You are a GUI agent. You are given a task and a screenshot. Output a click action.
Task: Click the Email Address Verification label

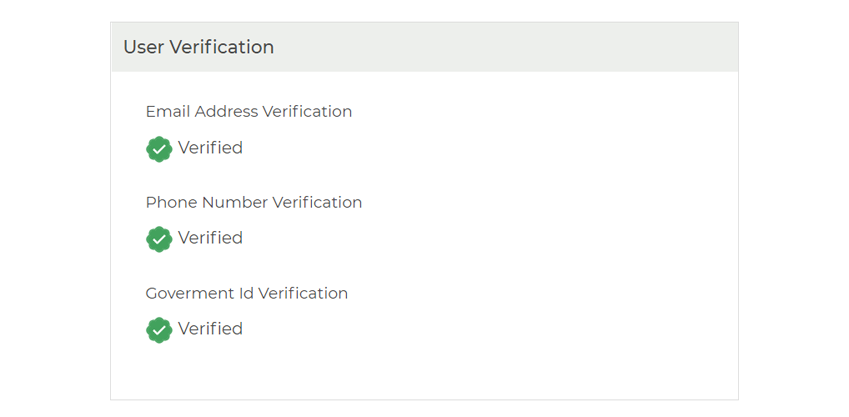click(249, 112)
